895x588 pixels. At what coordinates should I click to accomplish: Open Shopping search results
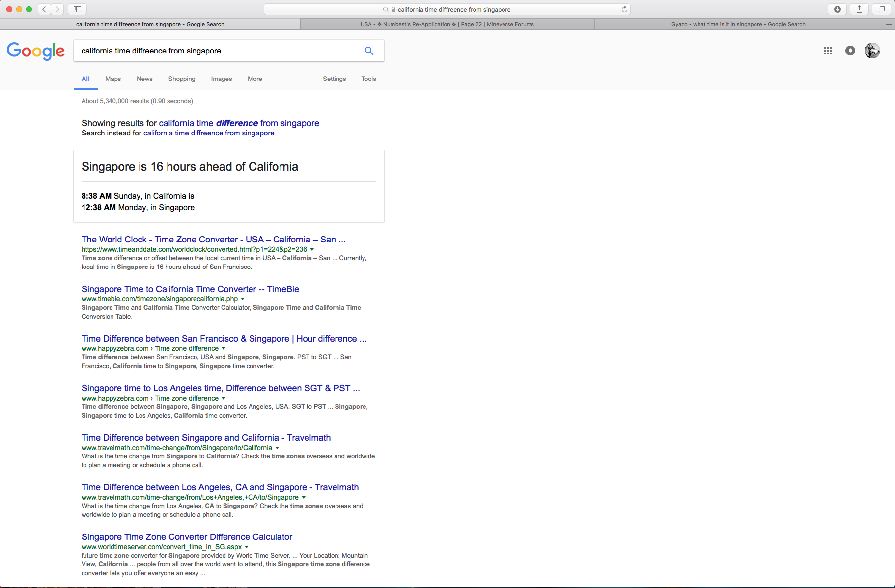tap(182, 79)
